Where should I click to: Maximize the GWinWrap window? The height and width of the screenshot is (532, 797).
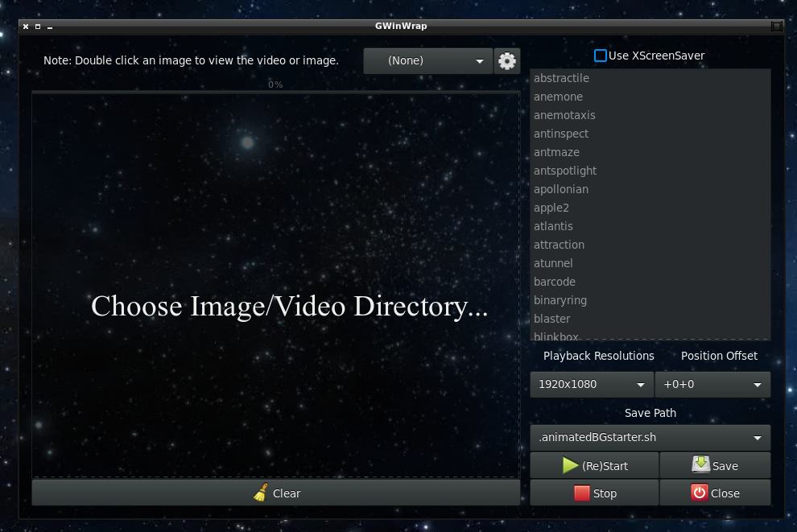(38, 27)
